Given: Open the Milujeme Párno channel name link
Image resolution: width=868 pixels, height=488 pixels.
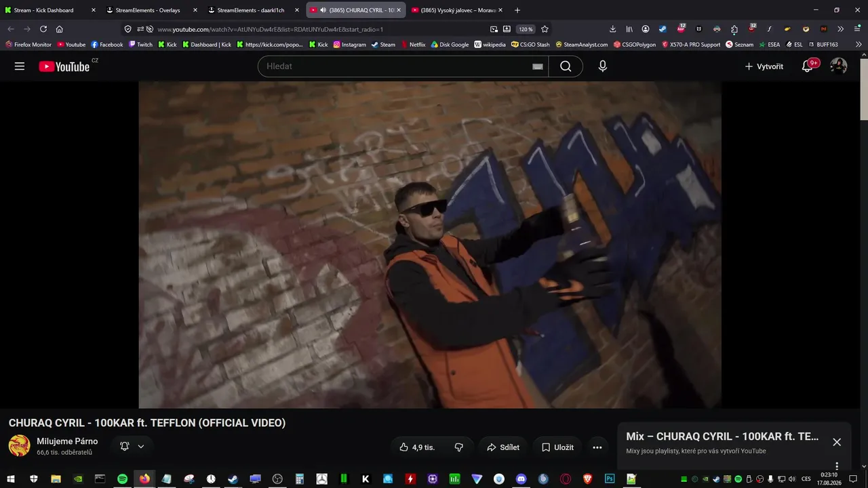Looking at the screenshot, I should (67, 441).
